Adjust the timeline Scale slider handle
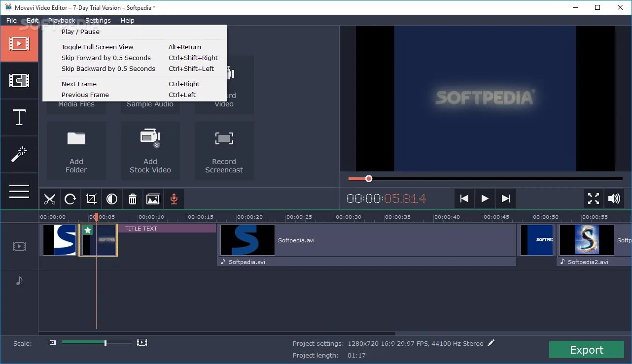Screen dimensions: 632x364 pos(105,342)
